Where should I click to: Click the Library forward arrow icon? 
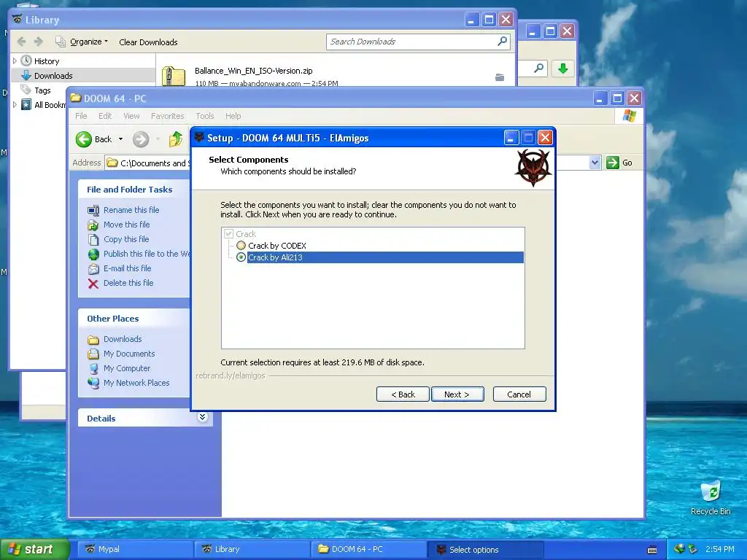(39, 42)
